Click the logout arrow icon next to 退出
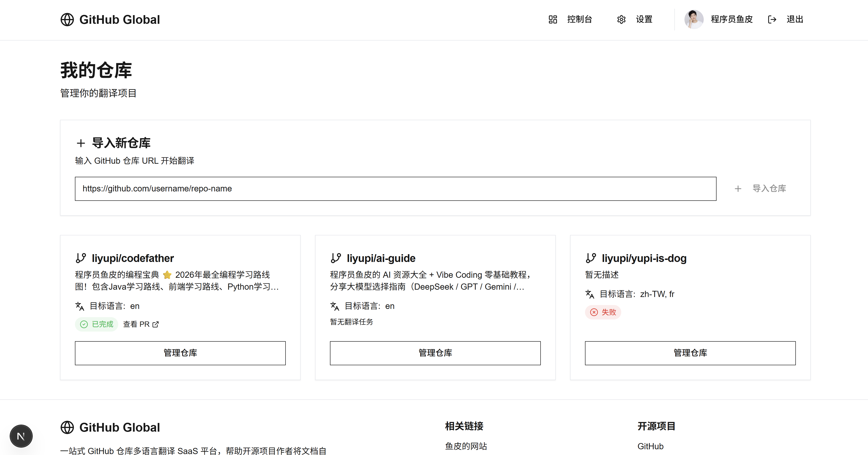868x455 pixels. tap(772, 19)
